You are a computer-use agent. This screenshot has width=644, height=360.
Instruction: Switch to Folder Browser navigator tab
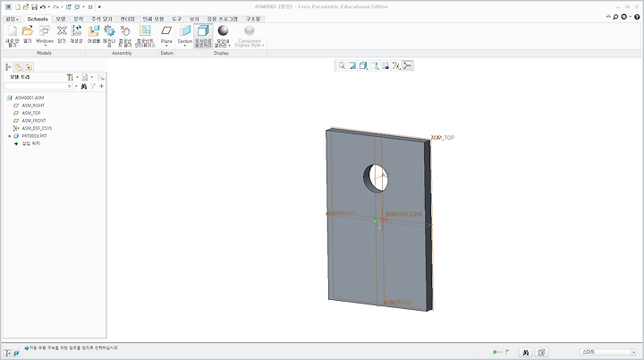click(19, 67)
